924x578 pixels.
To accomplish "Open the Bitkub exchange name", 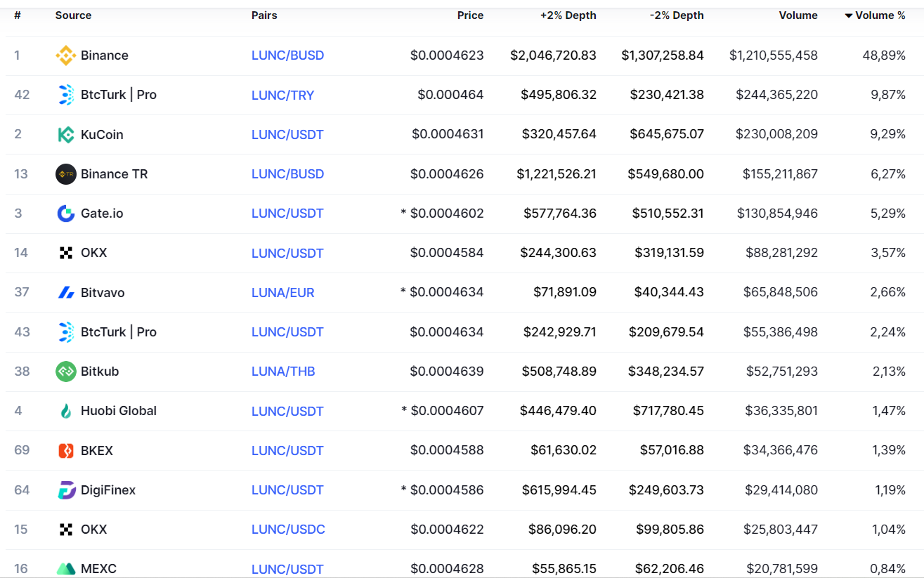I will point(100,372).
